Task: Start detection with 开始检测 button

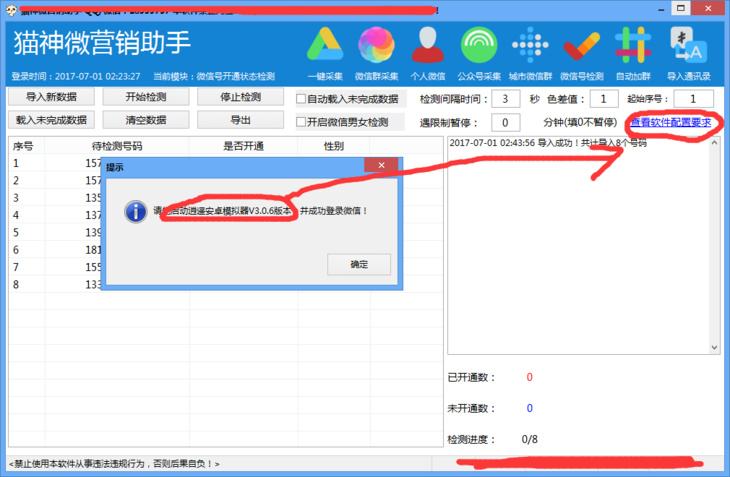Action: tap(146, 97)
